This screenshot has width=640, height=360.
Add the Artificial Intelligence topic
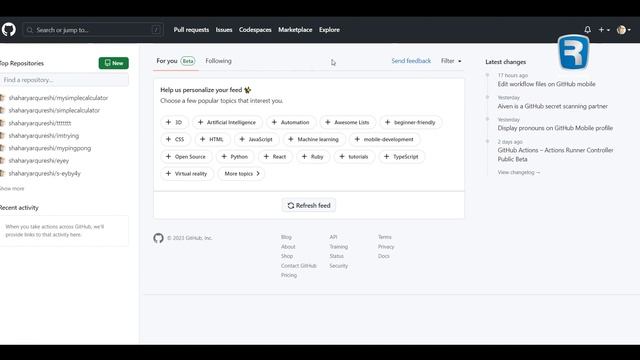point(227,122)
